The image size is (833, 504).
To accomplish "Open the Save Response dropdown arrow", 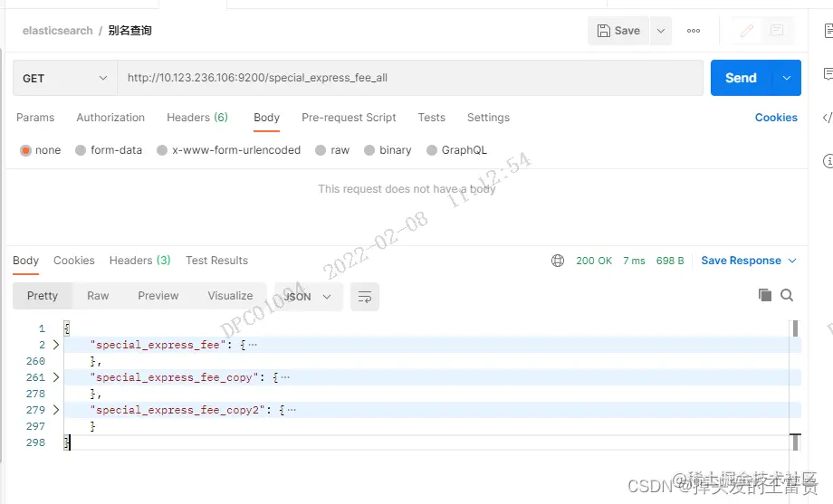I will pos(792,261).
